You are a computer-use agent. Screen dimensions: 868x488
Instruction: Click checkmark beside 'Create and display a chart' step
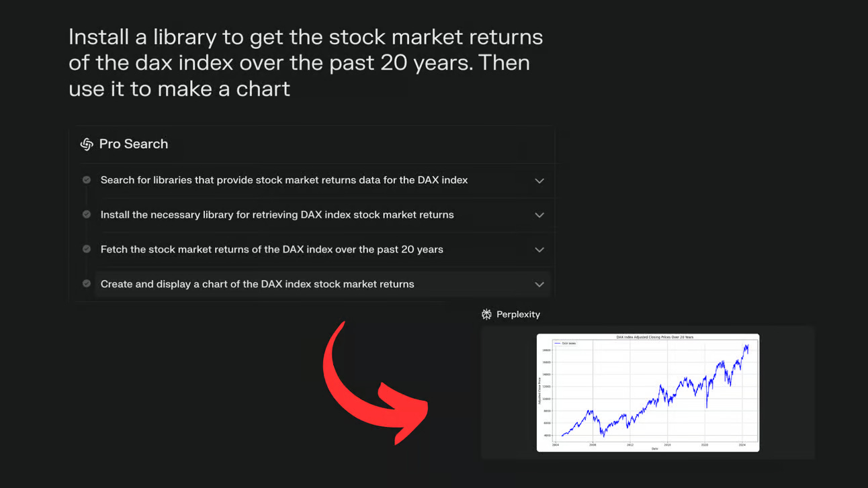pos(87,283)
